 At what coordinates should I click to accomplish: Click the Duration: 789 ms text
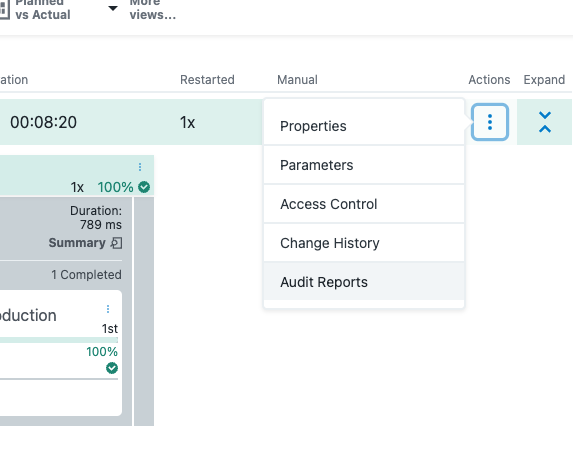coord(96,218)
